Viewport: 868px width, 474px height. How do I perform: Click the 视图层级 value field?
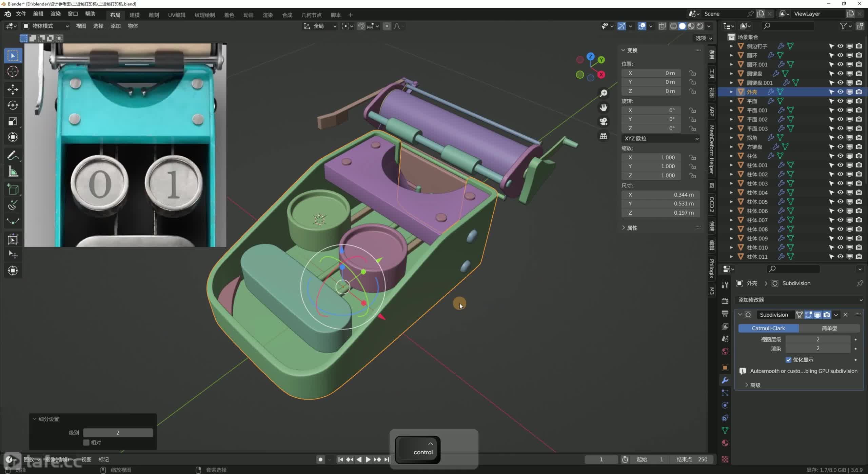pos(817,339)
